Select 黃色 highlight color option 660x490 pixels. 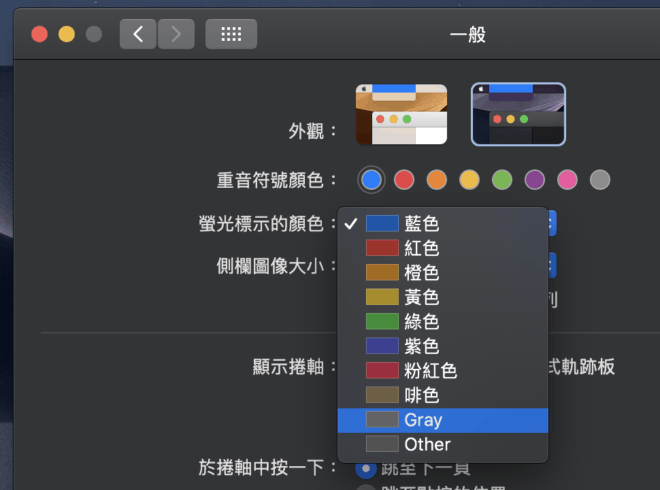(x=443, y=297)
